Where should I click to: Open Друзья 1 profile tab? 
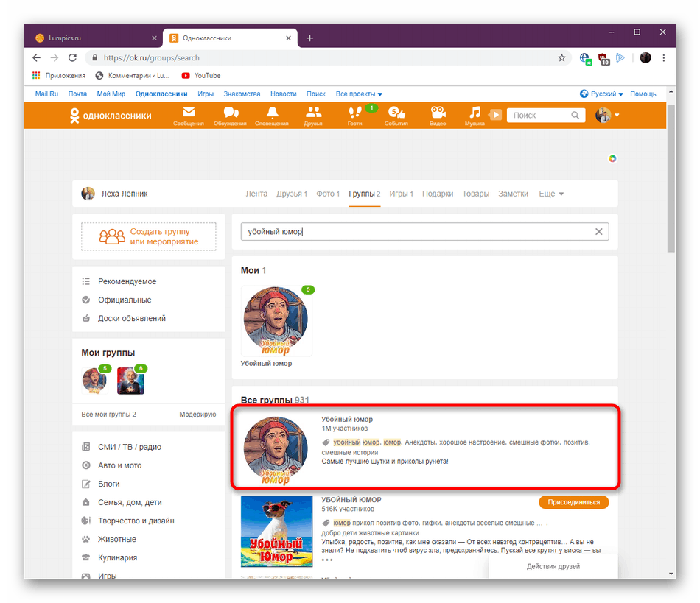292,194
